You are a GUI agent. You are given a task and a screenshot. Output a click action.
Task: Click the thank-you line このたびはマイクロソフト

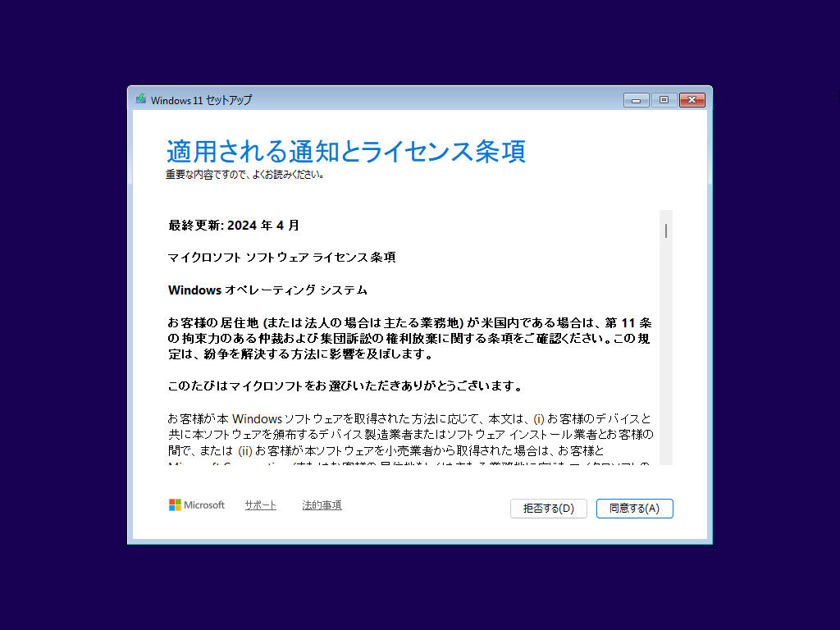pyautogui.click(x=345, y=386)
